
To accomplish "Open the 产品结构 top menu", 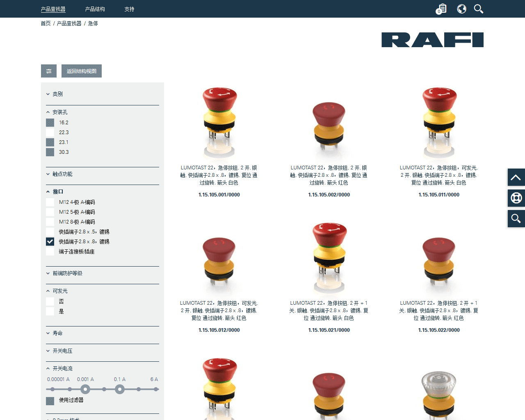I will (x=95, y=9).
